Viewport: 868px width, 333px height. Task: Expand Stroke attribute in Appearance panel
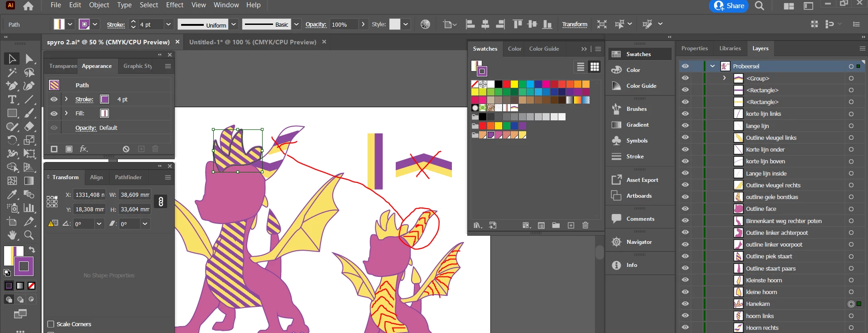[67, 99]
